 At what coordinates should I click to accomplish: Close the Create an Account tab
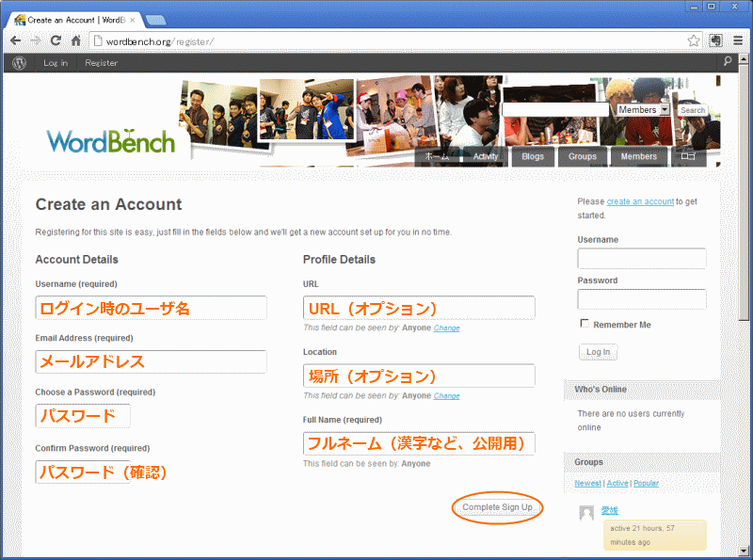pyautogui.click(x=133, y=20)
